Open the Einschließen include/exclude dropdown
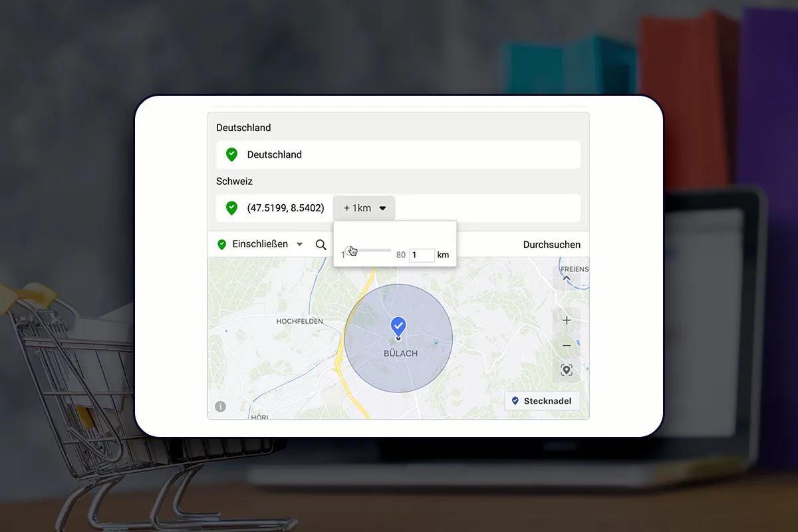The width and height of the screenshot is (798, 532). 260,244
